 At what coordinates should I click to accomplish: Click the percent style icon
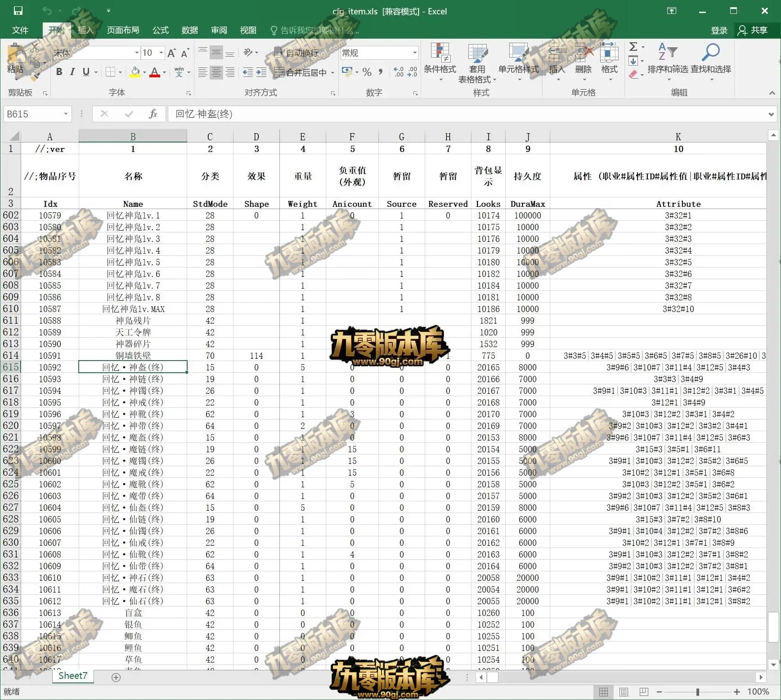pyautogui.click(x=367, y=72)
